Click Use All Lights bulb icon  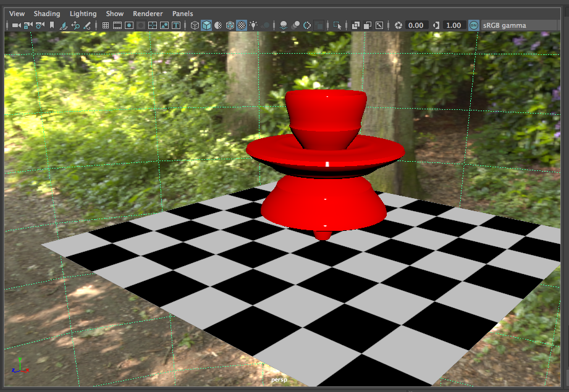pos(253,25)
